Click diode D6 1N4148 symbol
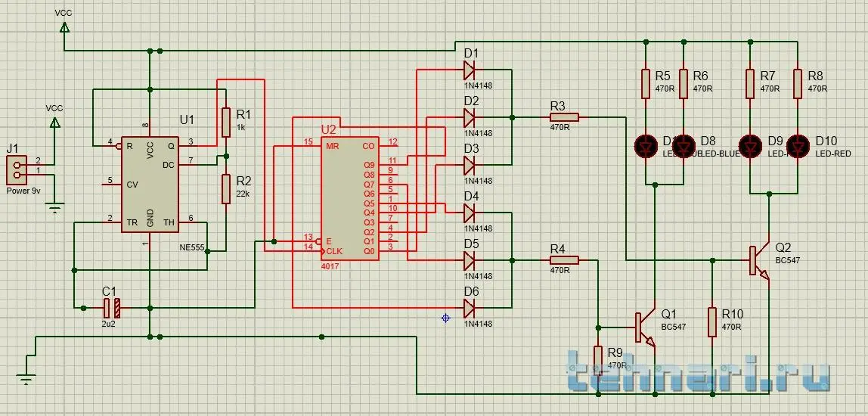Image resolution: width=868 pixels, height=416 pixels. pyautogui.click(x=469, y=307)
